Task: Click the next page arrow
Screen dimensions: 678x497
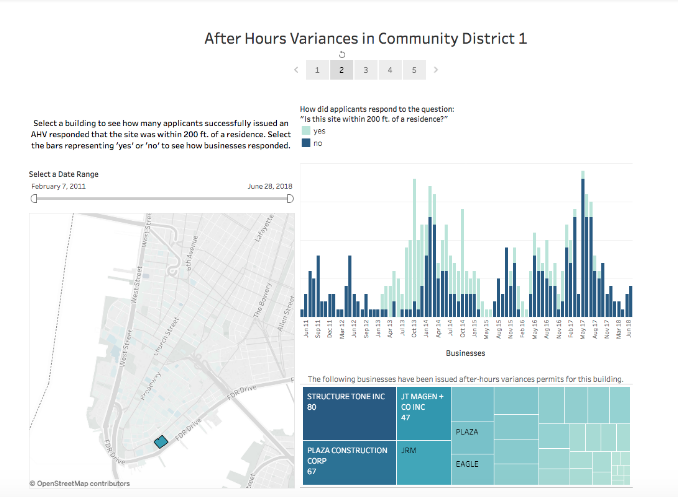Action: 436,70
